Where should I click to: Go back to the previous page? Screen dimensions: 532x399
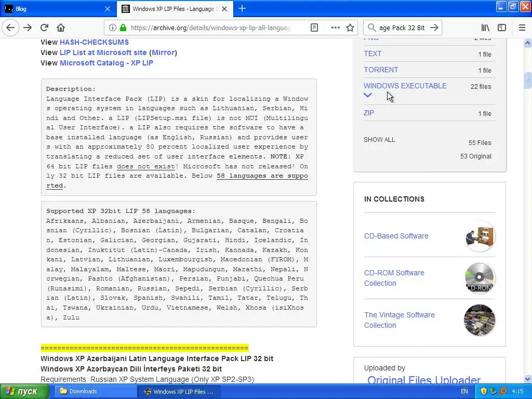tap(10, 28)
